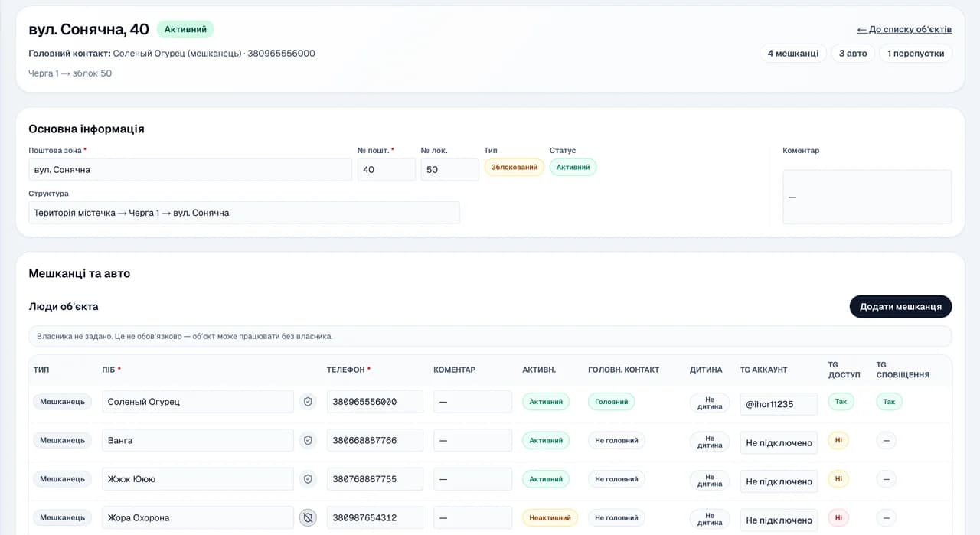Click comment field in Ванга row
The height and width of the screenshot is (535, 980).
(472, 440)
